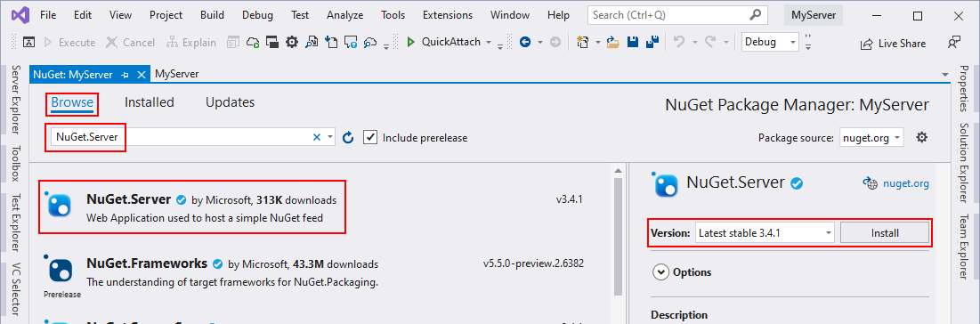This screenshot has width=980, height=324.
Task: Click the document search toolbar icon
Action: click(312, 43)
